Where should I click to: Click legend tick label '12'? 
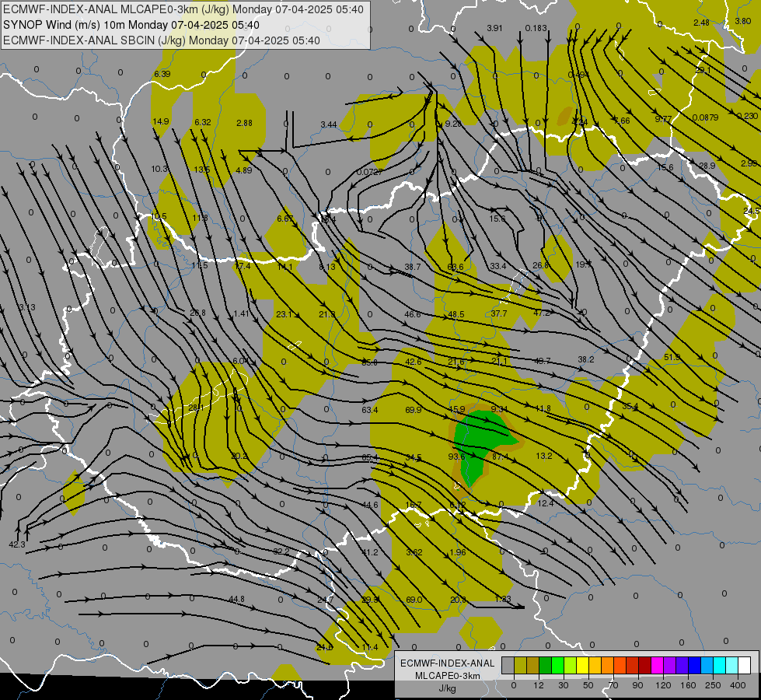[x=539, y=685]
